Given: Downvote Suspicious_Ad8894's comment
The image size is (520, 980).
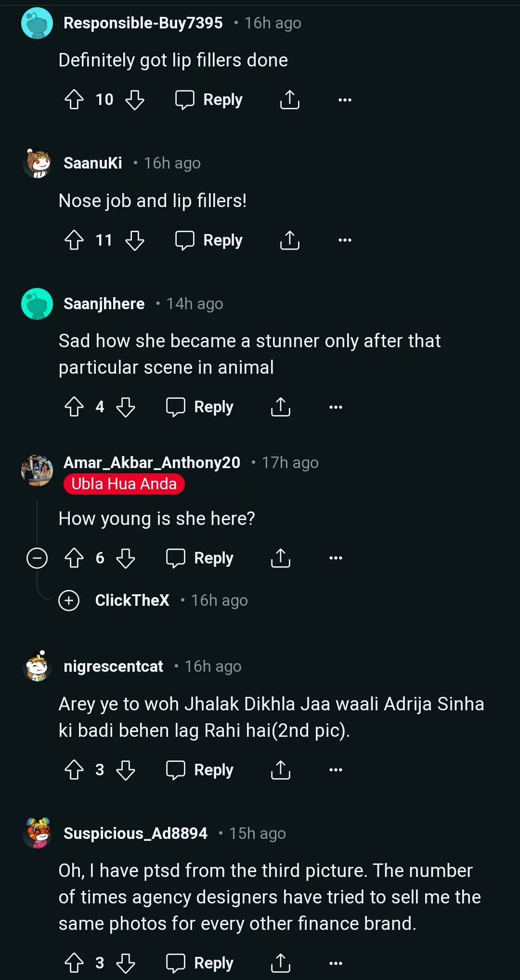Looking at the screenshot, I should point(126,963).
